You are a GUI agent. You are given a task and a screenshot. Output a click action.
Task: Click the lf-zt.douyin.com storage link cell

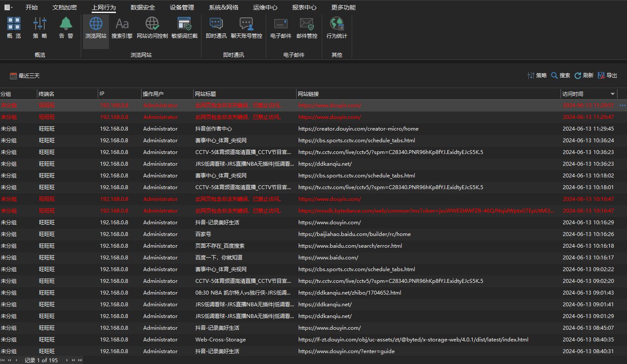point(413,340)
